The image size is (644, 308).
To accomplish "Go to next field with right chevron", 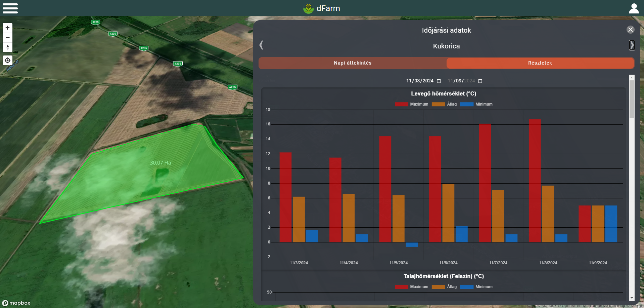I will pyautogui.click(x=632, y=45).
